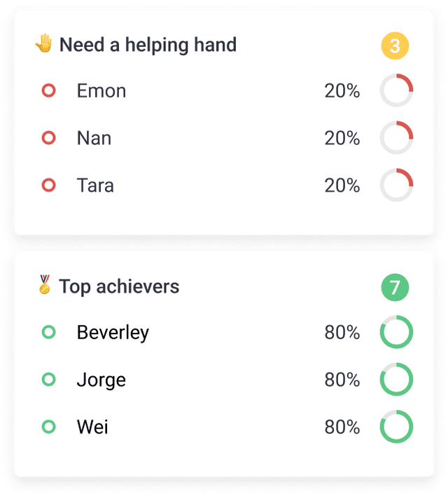Image resolution: width=448 pixels, height=496 pixels.
Task: Open Beverley's student entry
Action: point(113,332)
